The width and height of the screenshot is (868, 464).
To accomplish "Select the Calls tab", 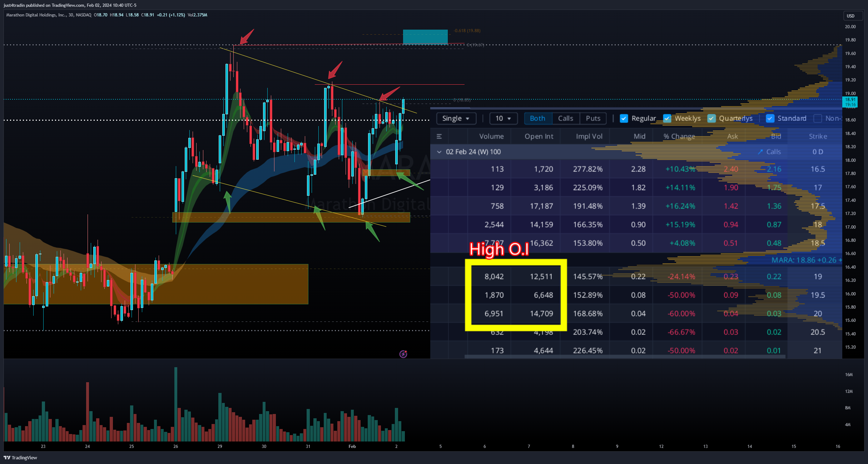I will pos(566,118).
